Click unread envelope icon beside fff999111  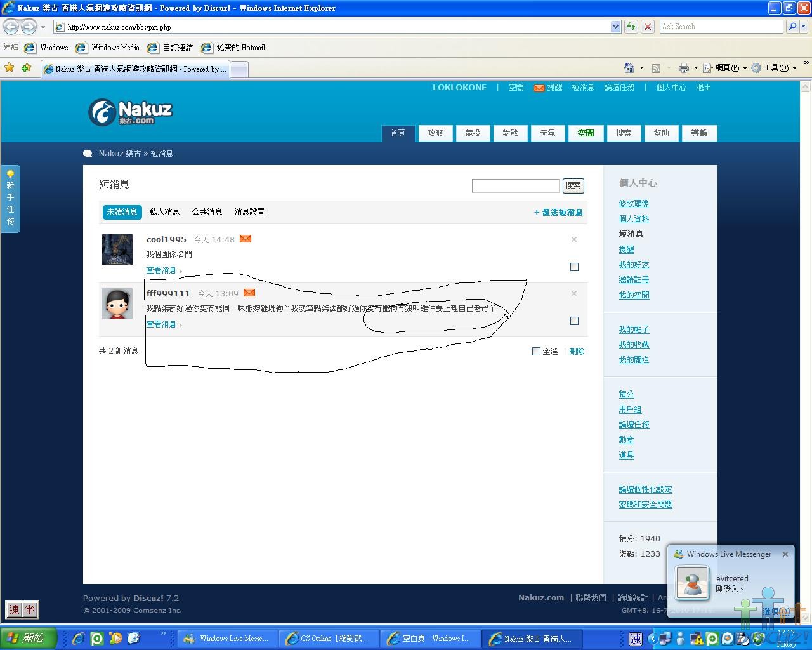coord(249,293)
